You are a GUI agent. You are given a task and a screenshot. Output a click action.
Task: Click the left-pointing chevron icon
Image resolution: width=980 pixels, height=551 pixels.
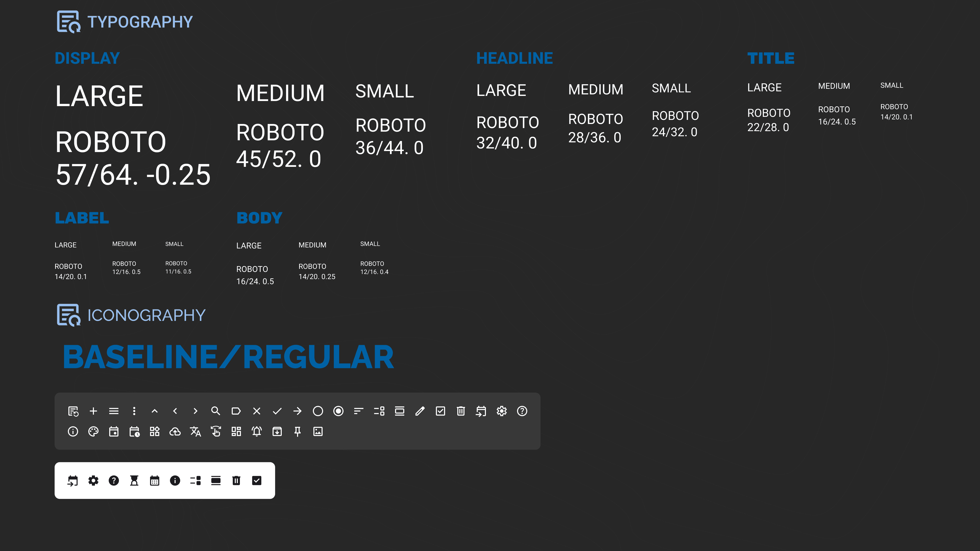tap(175, 411)
